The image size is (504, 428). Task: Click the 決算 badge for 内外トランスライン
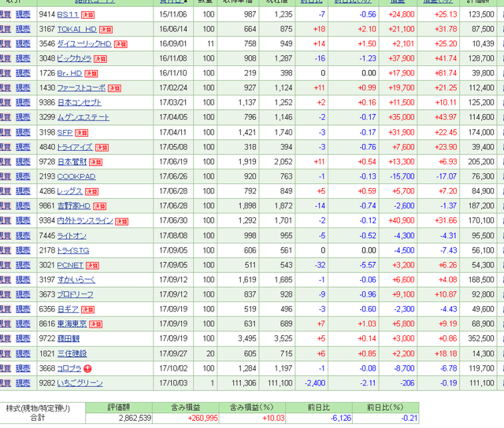(122, 222)
